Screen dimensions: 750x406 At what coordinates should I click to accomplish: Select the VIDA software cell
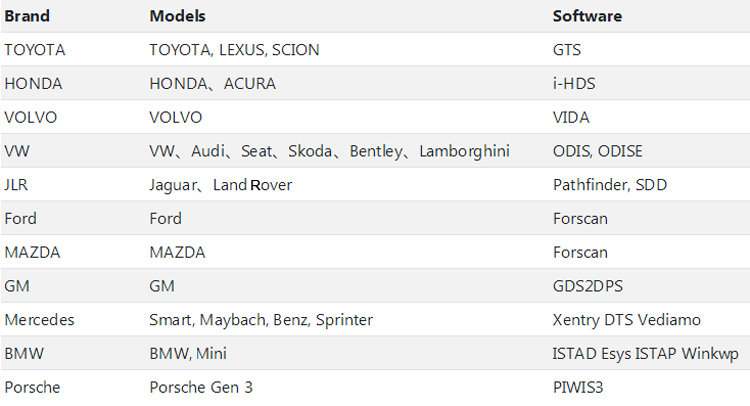(x=571, y=117)
